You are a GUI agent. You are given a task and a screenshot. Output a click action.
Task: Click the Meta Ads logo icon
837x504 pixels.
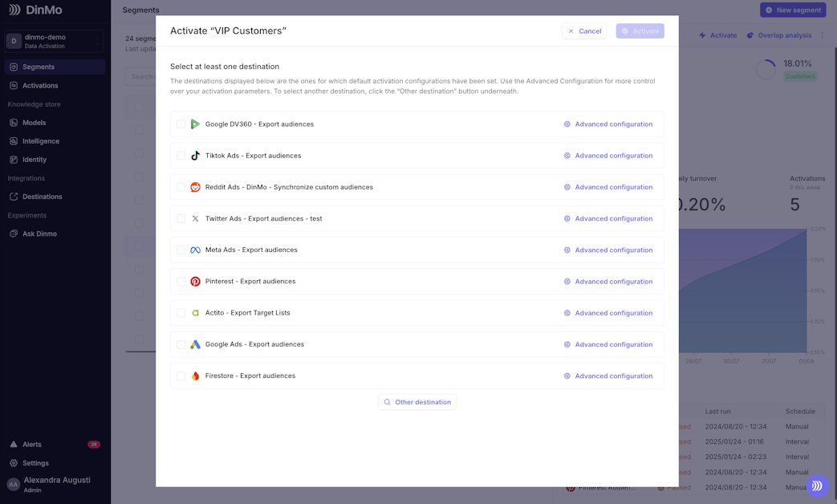click(195, 250)
